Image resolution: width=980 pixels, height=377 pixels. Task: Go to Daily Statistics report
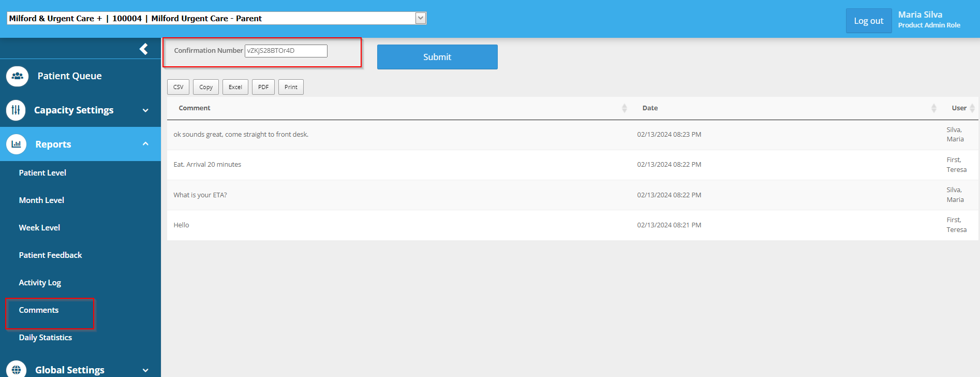46,338
